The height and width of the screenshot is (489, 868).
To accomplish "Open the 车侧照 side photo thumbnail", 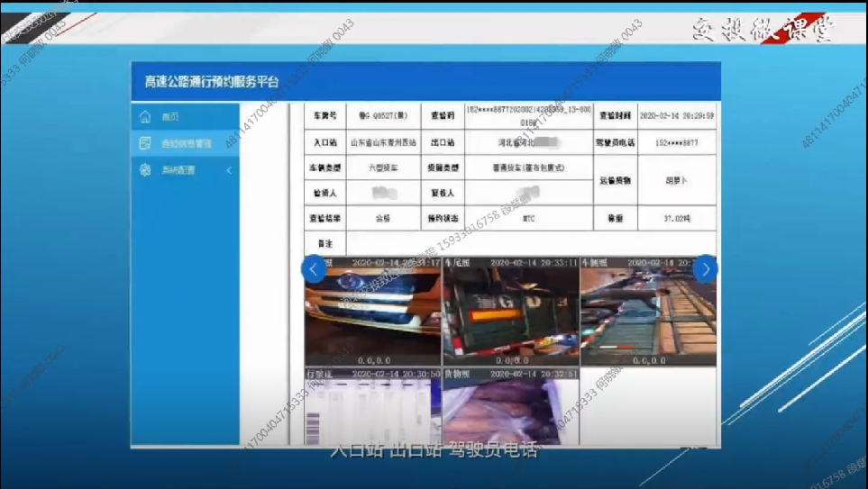I will coord(648,312).
